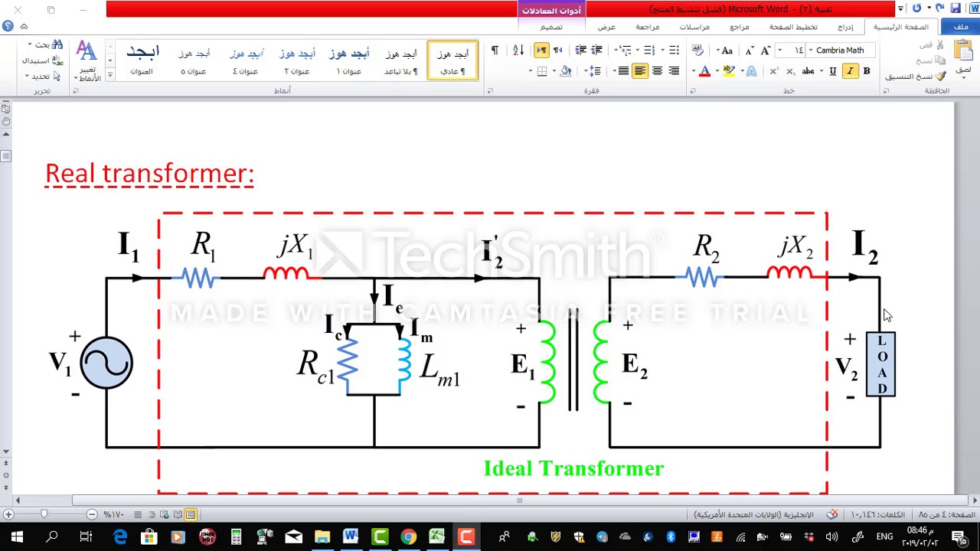Click the Help question mark icon
This screenshot has width=980, height=551.
click(x=8, y=26)
